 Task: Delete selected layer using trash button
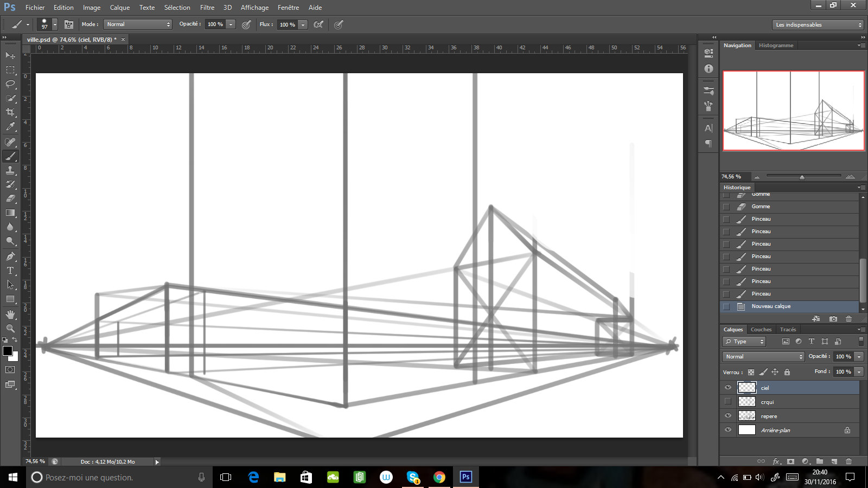click(849, 461)
